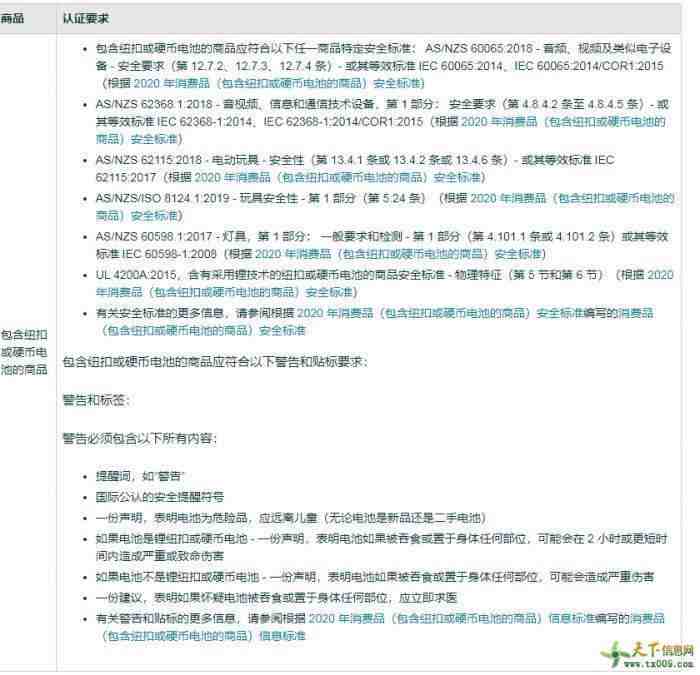Viewport: 700px width, 675px height.
Task: Click the text AS/NZS 62368.1:2018
Action: [x=154, y=104]
